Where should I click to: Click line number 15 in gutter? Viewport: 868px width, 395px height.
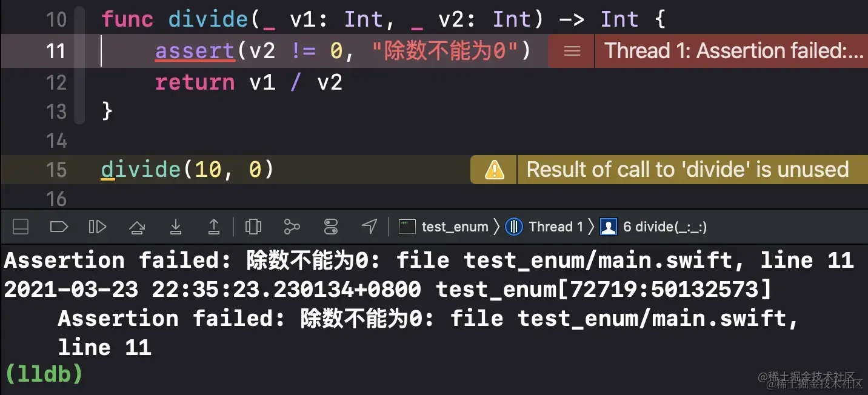(56, 170)
